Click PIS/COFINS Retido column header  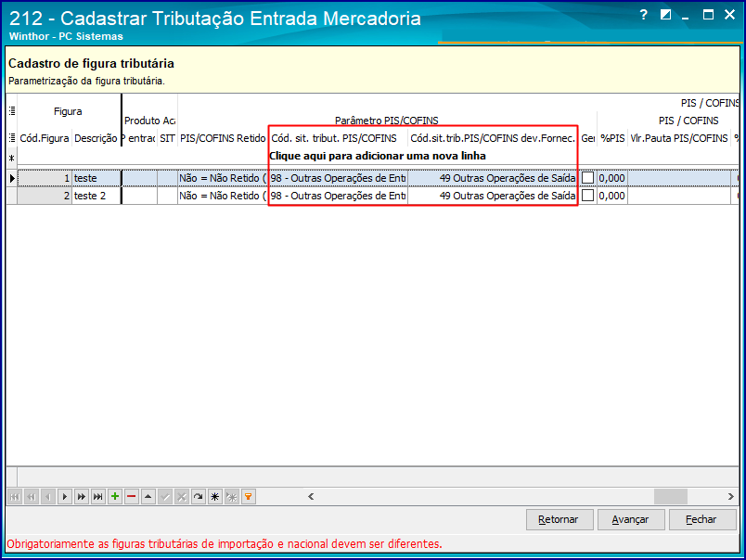[x=223, y=138]
